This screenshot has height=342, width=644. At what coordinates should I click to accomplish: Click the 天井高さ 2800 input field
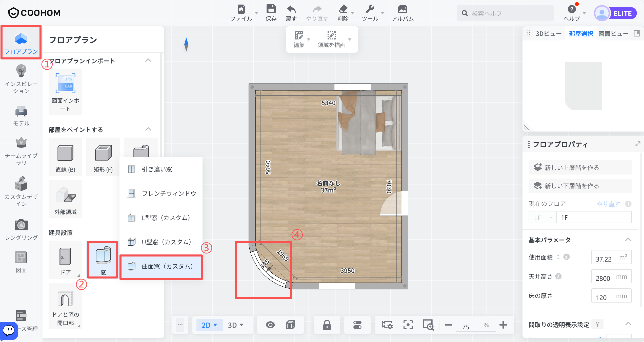tap(611, 277)
